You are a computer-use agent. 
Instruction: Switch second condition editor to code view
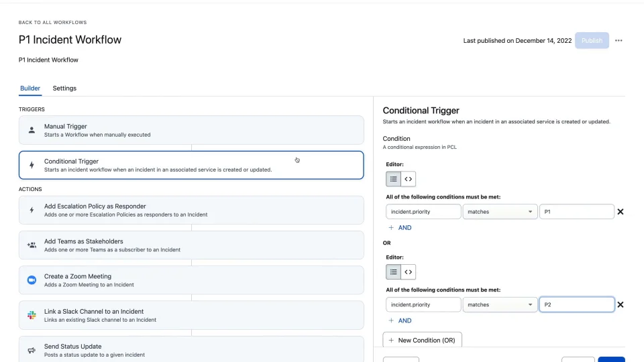[x=409, y=271]
